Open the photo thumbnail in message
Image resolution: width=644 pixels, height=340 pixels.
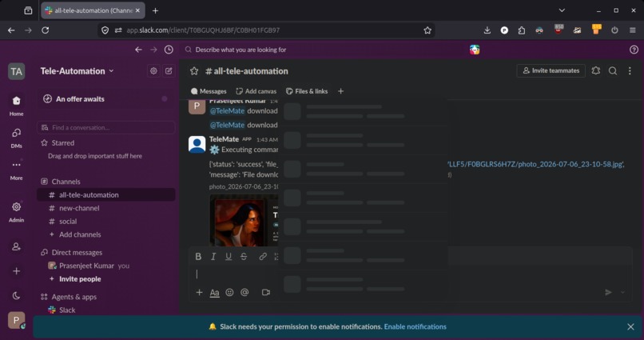pos(244,220)
